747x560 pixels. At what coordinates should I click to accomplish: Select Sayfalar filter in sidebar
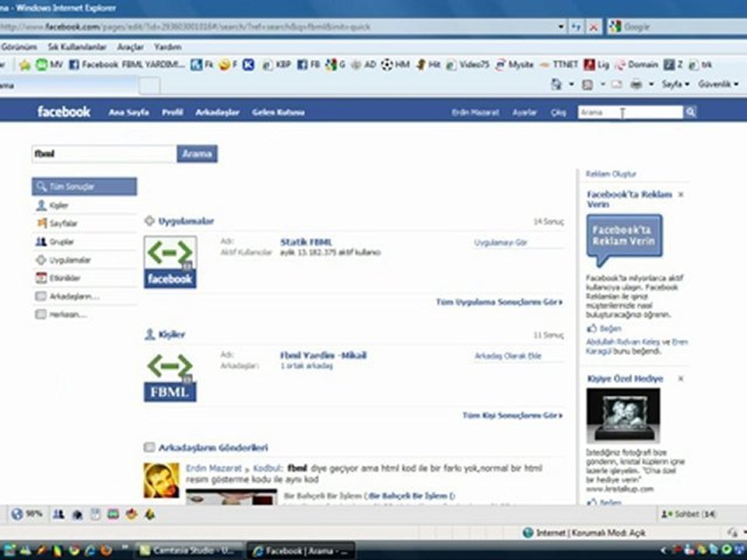coord(84,223)
